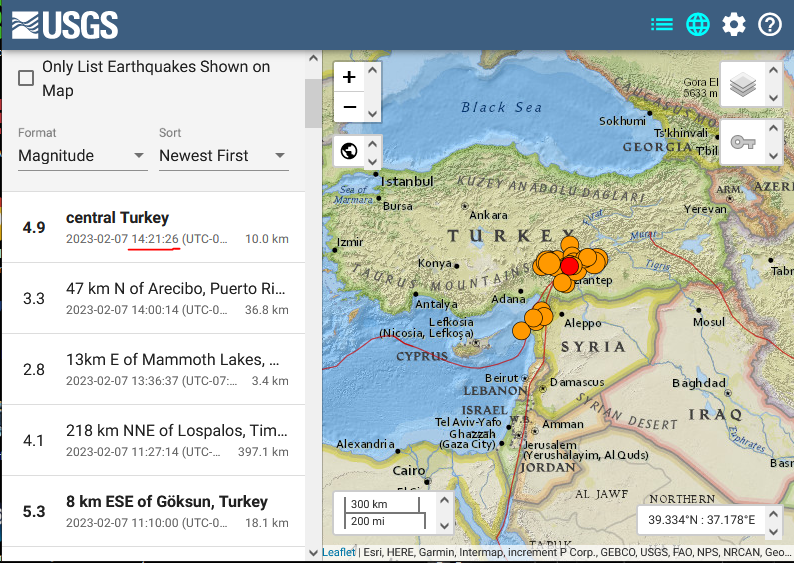Click the orange marker nearest Cyprus

(522, 331)
